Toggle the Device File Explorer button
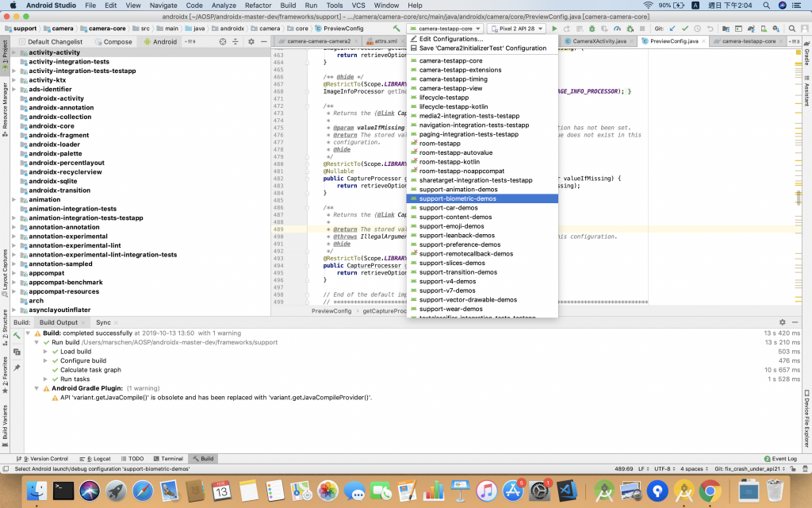 click(x=806, y=419)
